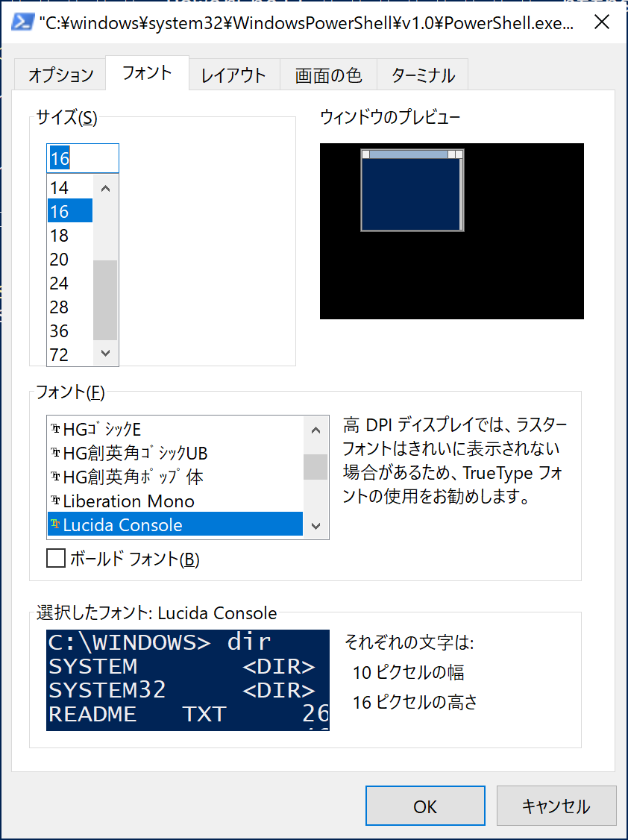
Task: Open the レイアウト tab
Action: 234,75
